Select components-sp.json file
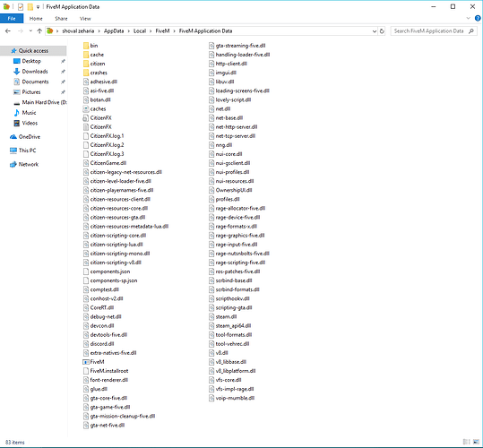 tap(110, 280)
